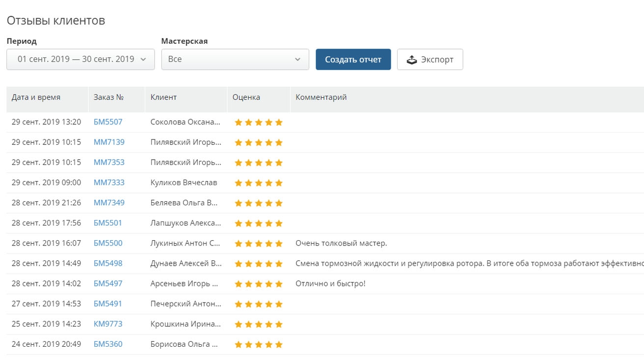Open order link БМ5498
644x360 pixels.
click(108, 263)
